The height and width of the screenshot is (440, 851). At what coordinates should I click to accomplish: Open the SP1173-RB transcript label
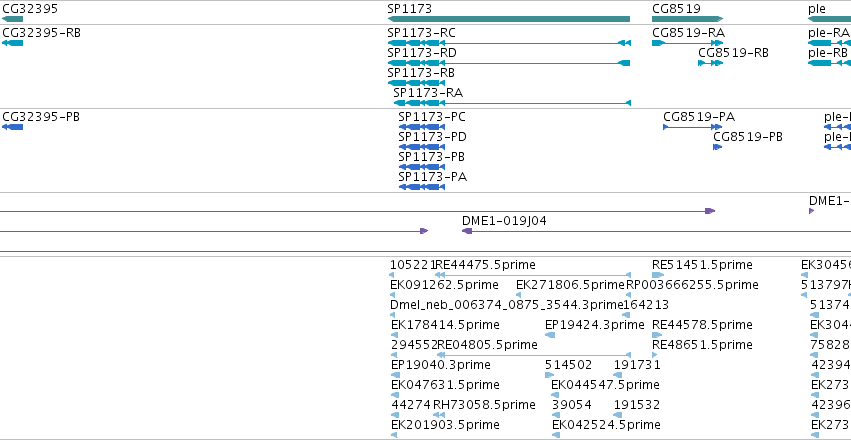coord(421,73)
